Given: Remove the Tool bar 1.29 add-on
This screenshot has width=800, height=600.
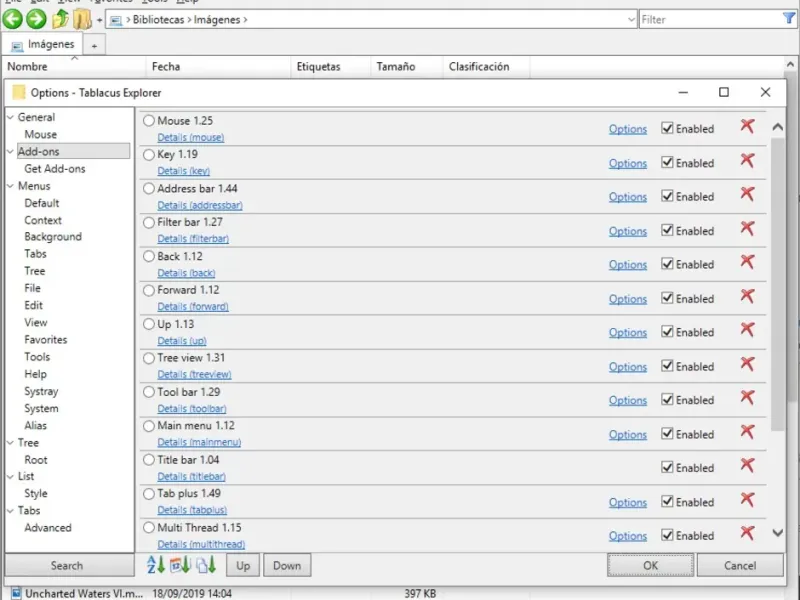Looking at the screenshot, I should [747, 397].
